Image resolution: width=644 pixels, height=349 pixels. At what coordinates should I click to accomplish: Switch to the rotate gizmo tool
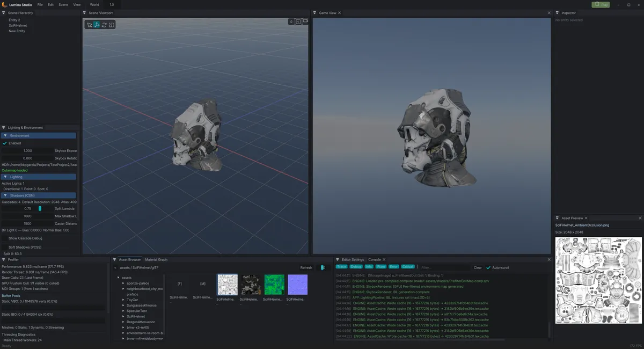click(104, 25)
